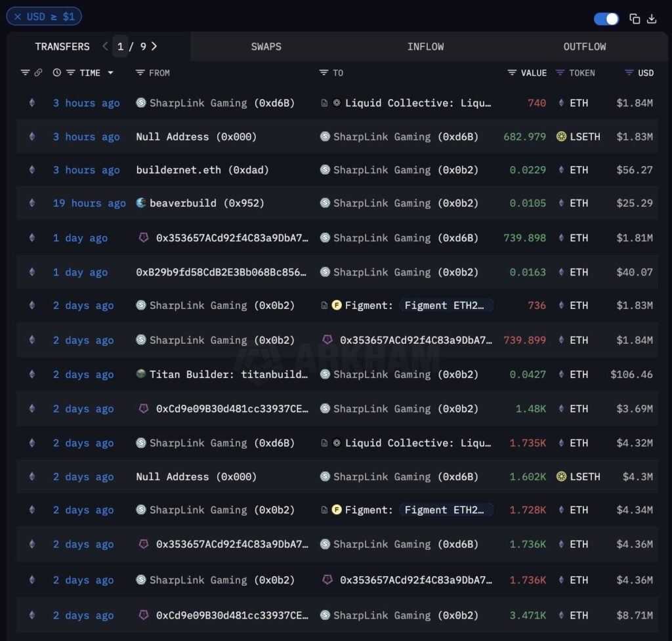The image size is (672, 641).
Task: Select the TRANSFERS tab
Action: 62,47
